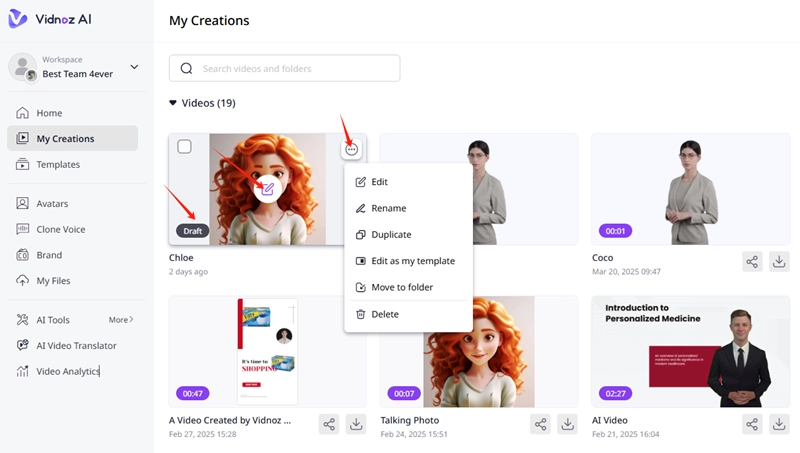
Task: Click the edit pencil icon on Chloe thumbnail
Action: pos(267,188)
